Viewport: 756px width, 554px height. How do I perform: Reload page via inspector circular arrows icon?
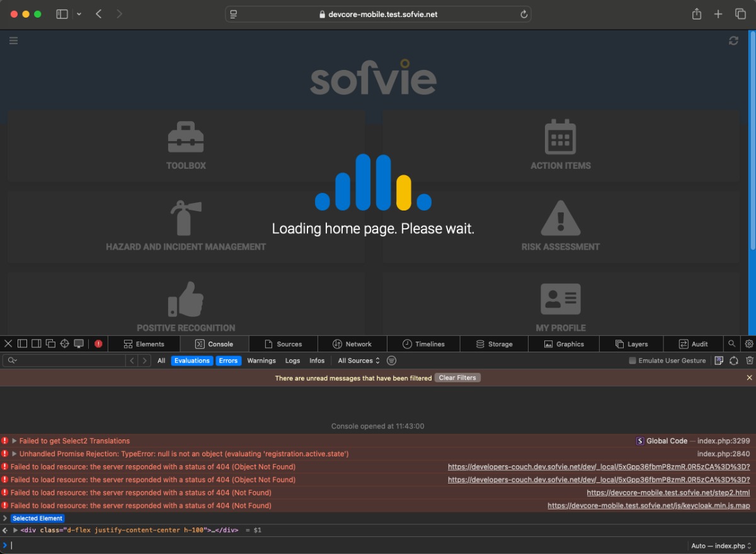(734, 361)
